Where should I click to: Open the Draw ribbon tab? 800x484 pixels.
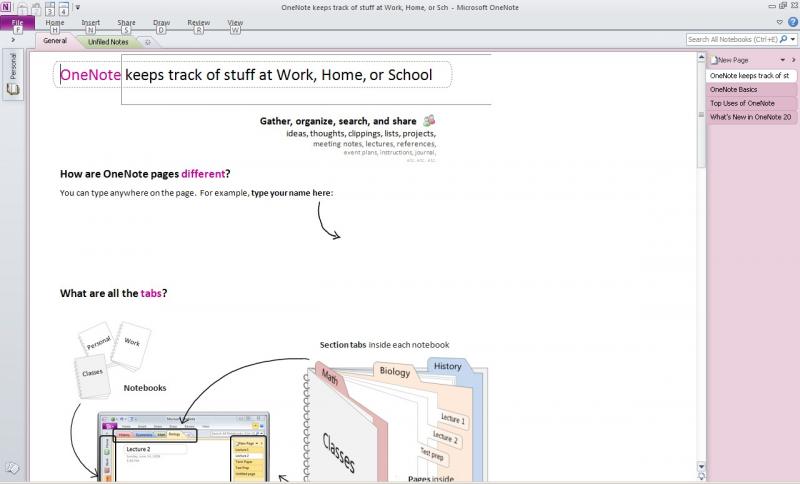coord(161,23)
